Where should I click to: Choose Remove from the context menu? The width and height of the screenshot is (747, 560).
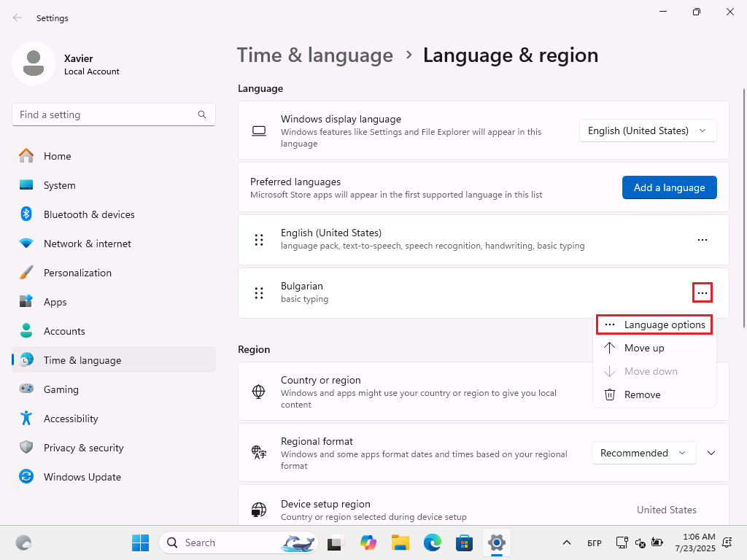pos(654,394)
